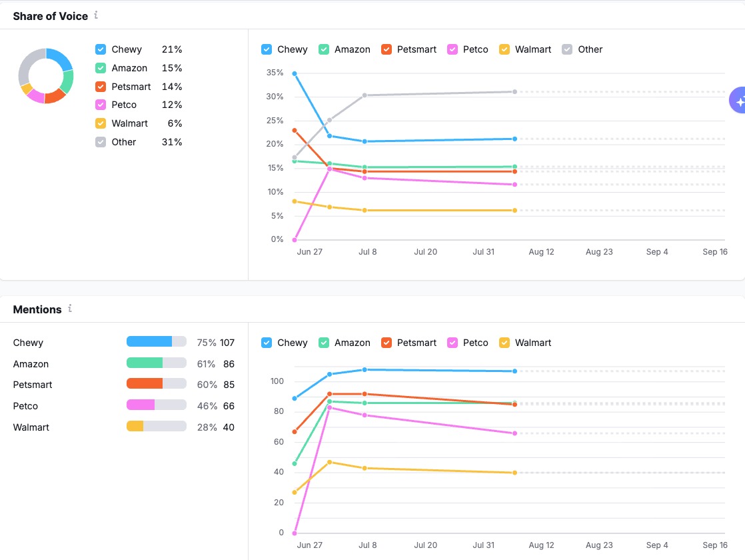Toggle Petsmart checkbox above Mentions chart
The width and height of the screenshot is (745, 560).
point(386,343)
